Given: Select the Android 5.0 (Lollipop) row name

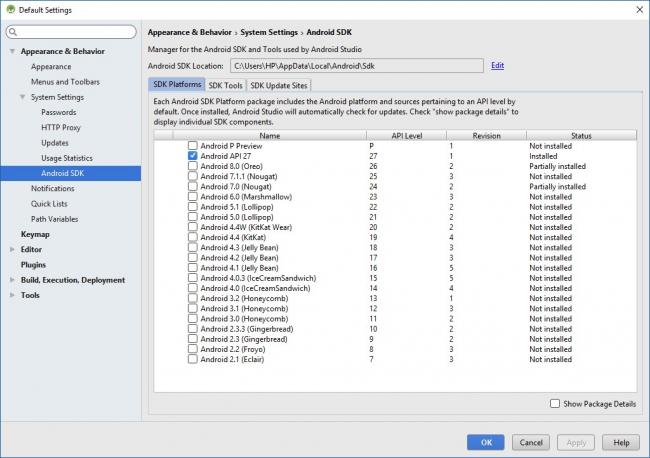Looking at the screenshot, I should point(237,217).
